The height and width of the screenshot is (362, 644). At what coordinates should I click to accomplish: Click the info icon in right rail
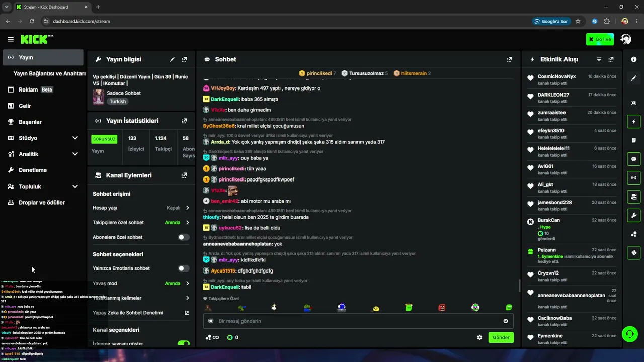634,59
